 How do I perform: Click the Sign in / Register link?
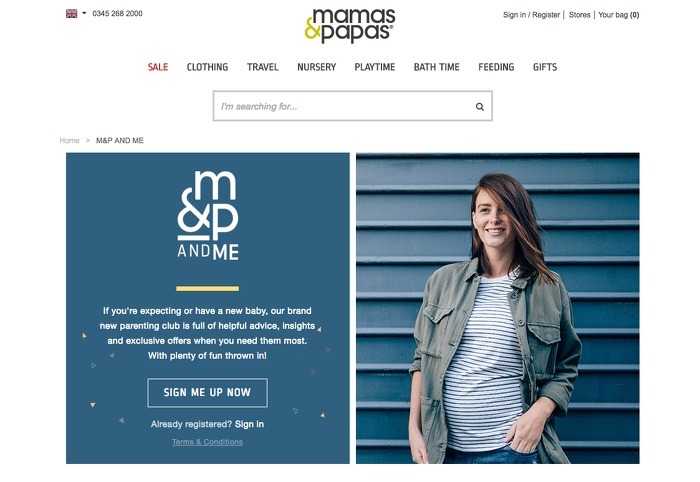click(531, 15)
